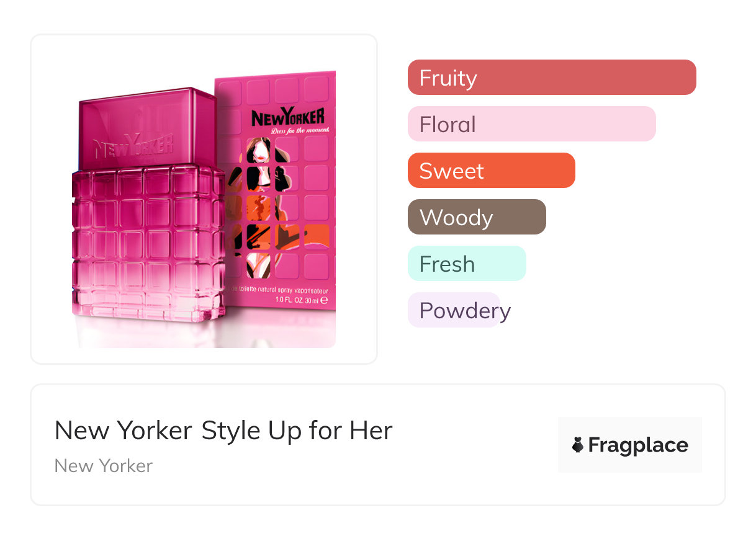Select the Floral accord bar
Screen dimensions: 756x536
point(531,124)
